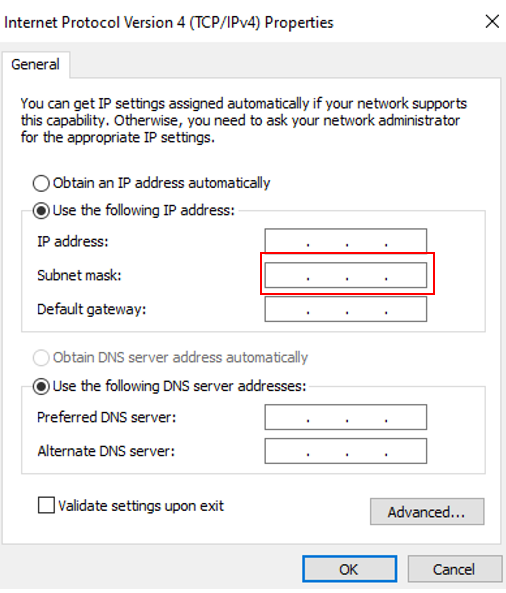Click last octet of IP address field

point(406,241)
